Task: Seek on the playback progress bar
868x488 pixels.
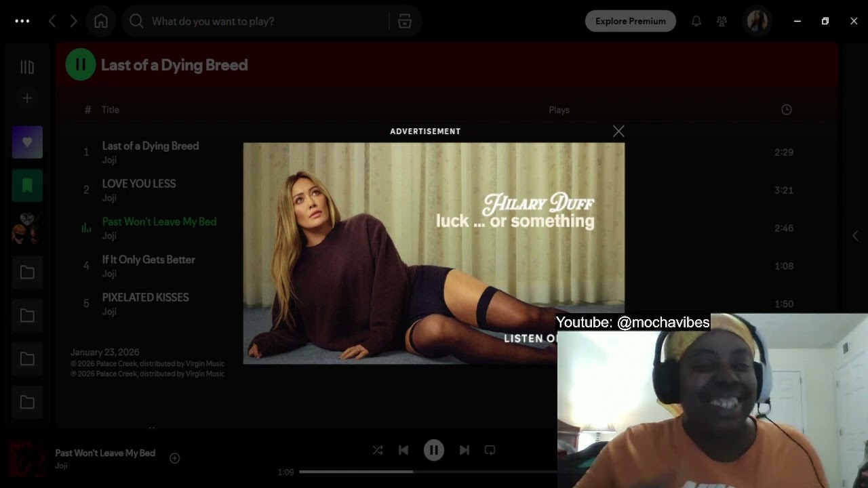Action: point(428,472)
